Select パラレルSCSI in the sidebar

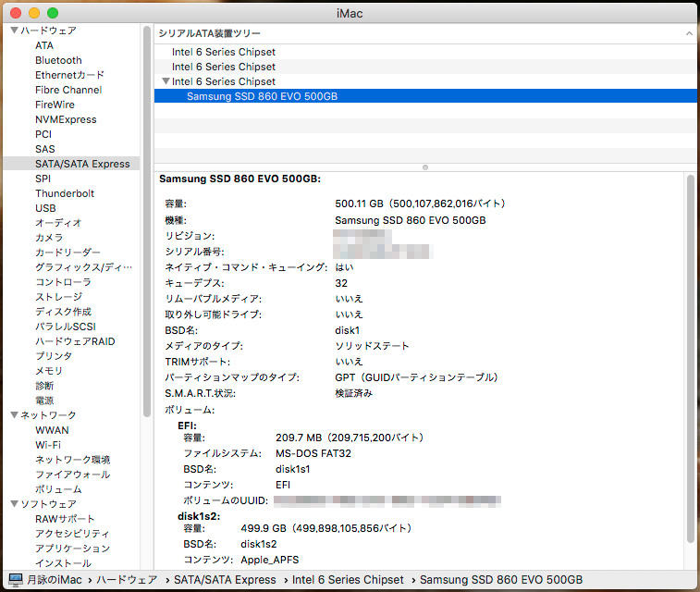pyautogui.click(x=66, y=327)
